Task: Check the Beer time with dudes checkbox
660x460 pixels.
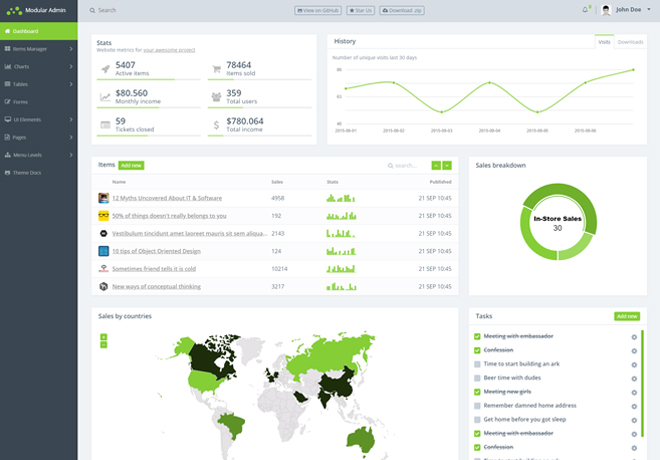Action: pyautogui.click(x=477, y=378)
